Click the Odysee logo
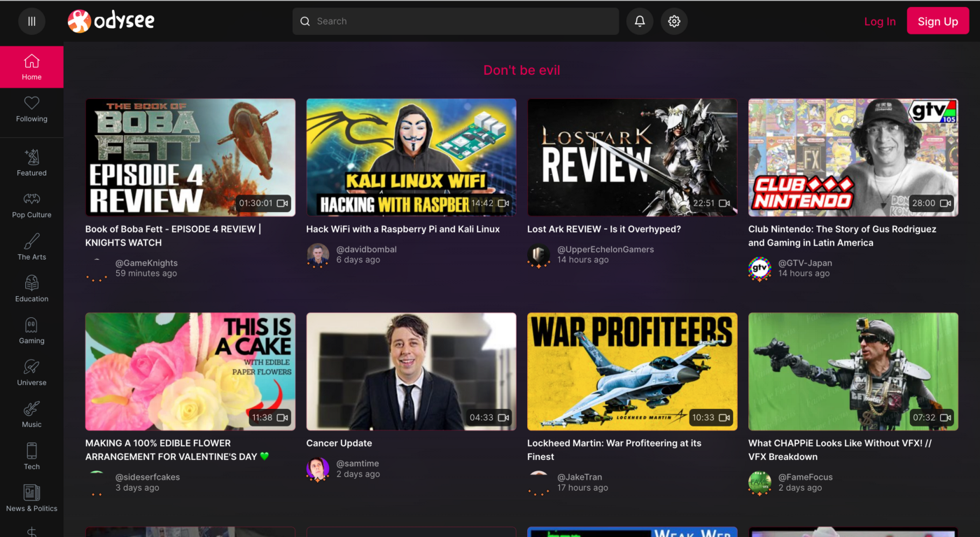This screenshot has width=980, height=537. [x=111, y=22]
